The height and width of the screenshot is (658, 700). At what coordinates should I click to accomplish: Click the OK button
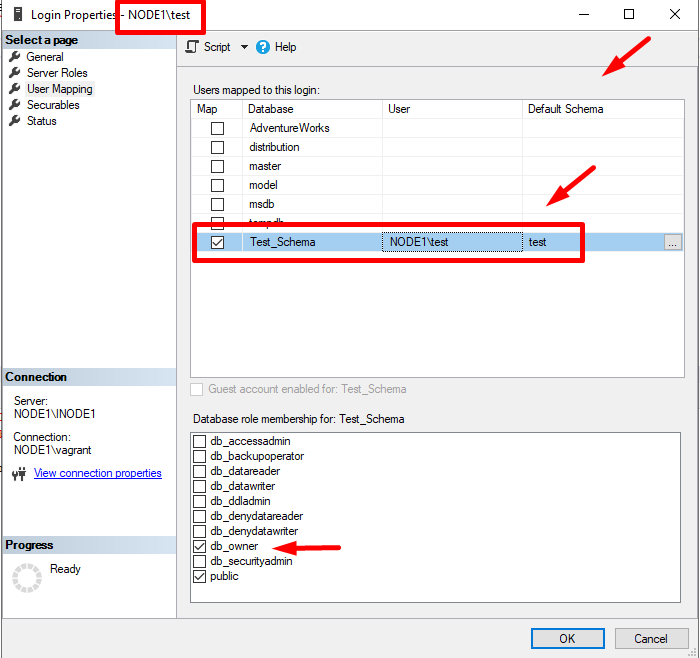click(567, 638)
